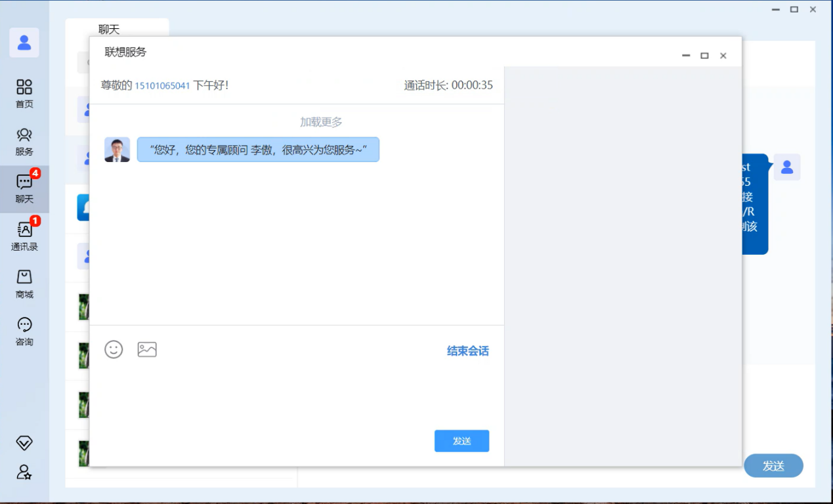
Task: Select the 聊天 tab in background window
Action: click(x=109, y=29)
